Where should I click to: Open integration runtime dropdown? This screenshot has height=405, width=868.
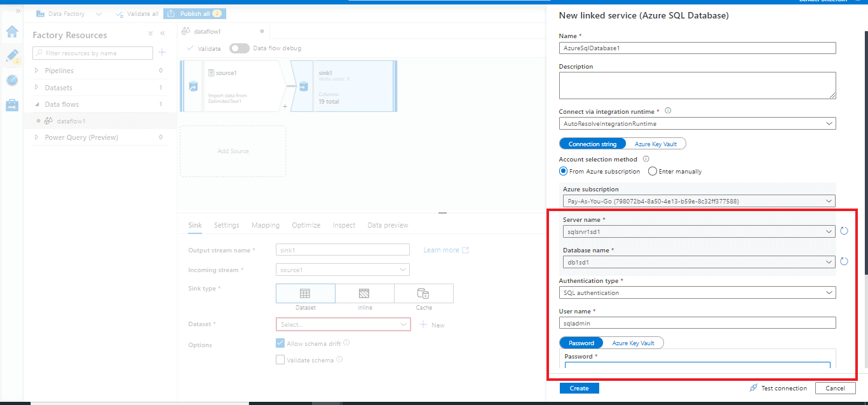click(x=697, y=123)
